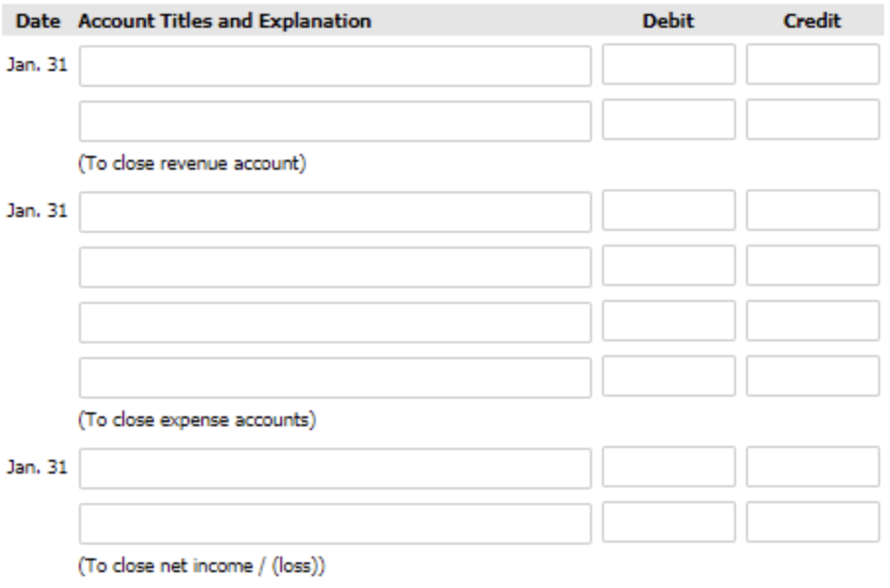Viewport: 890px width, 588px height.
Task: Focus first account title field of expense closing entry
Action: pyautogui.click(x=335, y=212)
